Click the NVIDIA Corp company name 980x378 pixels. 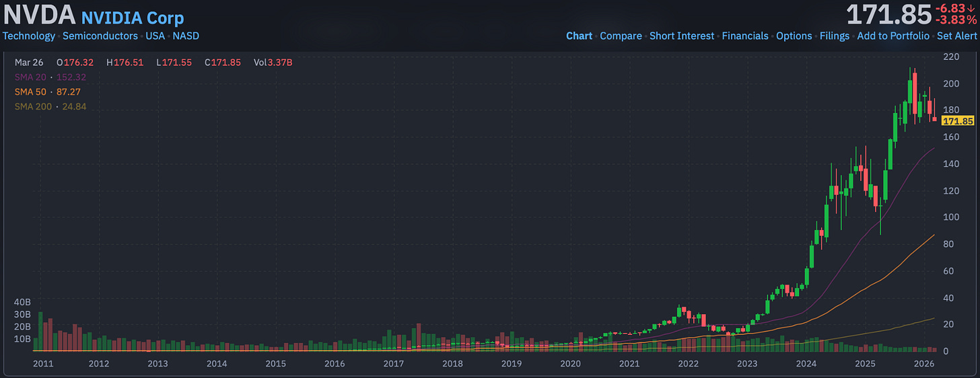pos(133,18)
